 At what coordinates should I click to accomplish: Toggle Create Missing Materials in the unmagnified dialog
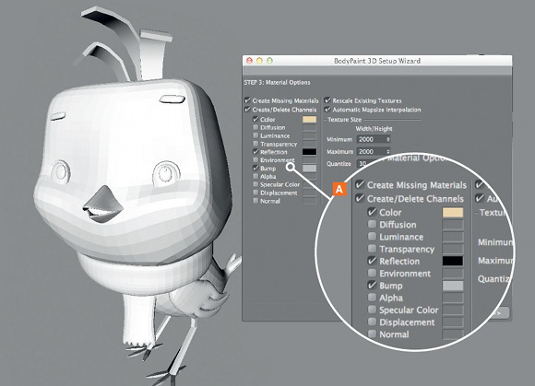click(x=247, y=100)
